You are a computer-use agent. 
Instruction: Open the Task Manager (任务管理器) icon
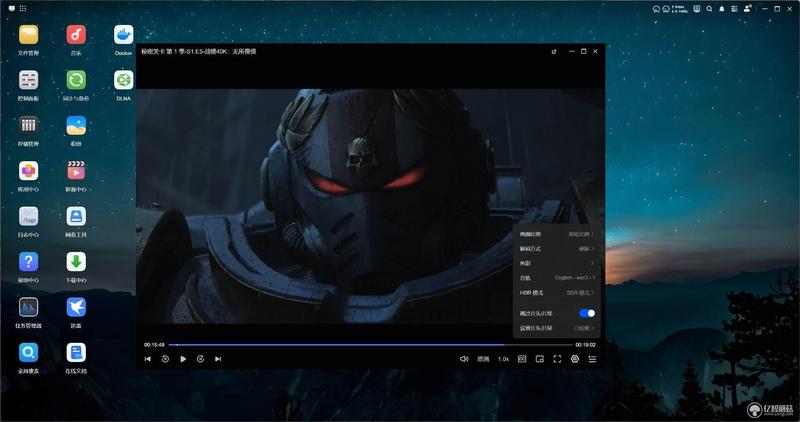29,307
